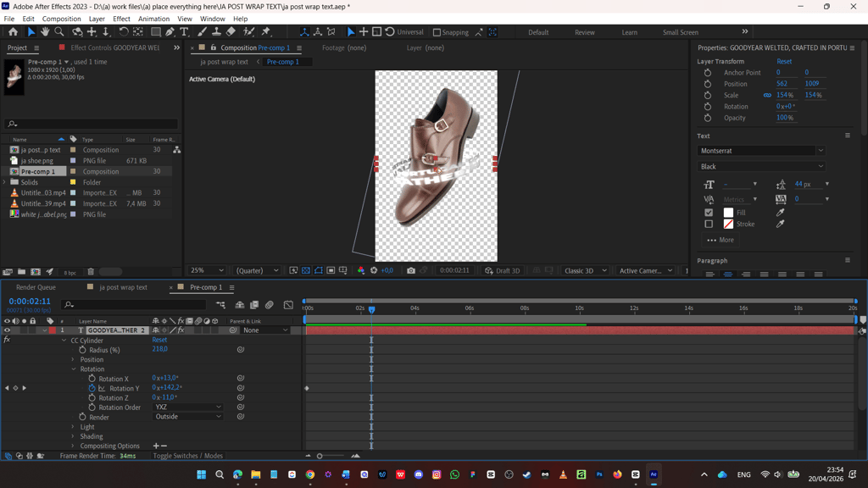Open the Montserrat font family dropdown
Image resolution: width=868 pixels, height=488 pixels.
[760, 151]
